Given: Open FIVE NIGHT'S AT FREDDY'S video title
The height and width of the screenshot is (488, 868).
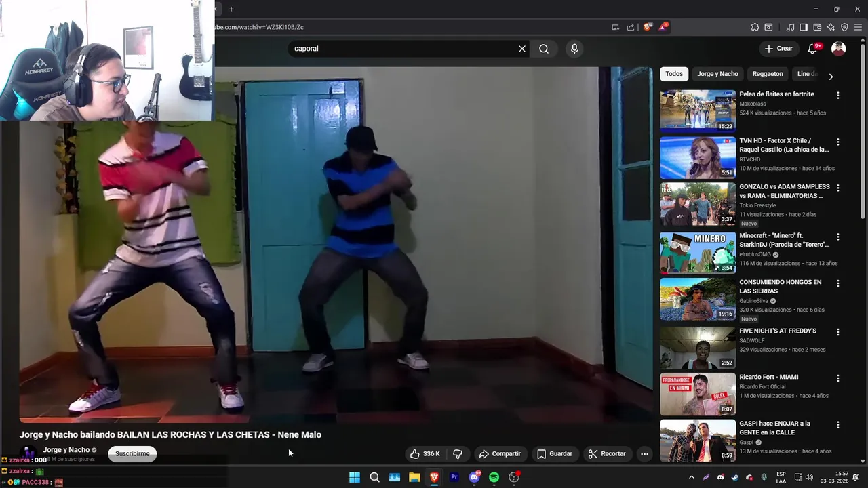Looking at the screenshot, I should click(x=778, y=331).
